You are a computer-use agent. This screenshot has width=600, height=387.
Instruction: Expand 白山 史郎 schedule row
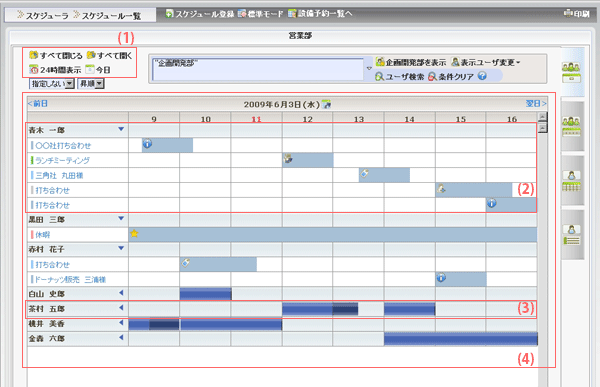121,293
